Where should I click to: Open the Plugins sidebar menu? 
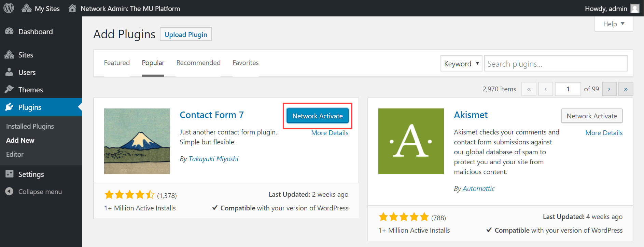point(41,107)
